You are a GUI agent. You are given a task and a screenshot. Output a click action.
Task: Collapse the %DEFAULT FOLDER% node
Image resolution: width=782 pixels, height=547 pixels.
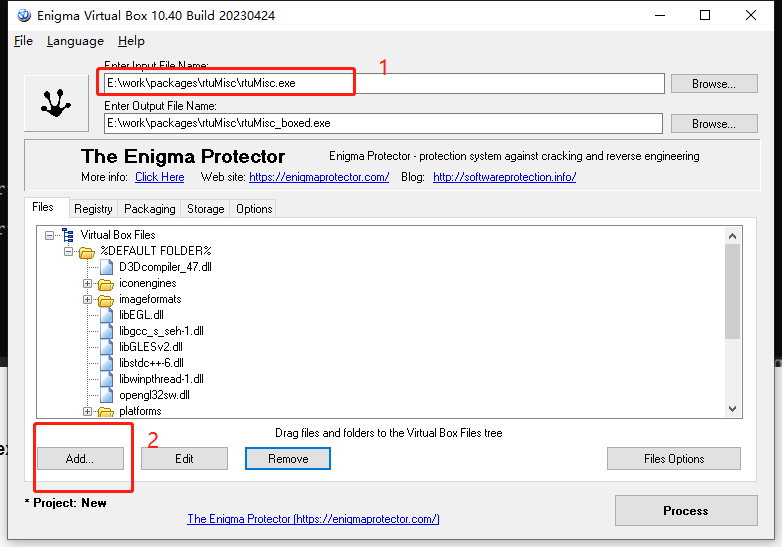[x=68, y=251]
